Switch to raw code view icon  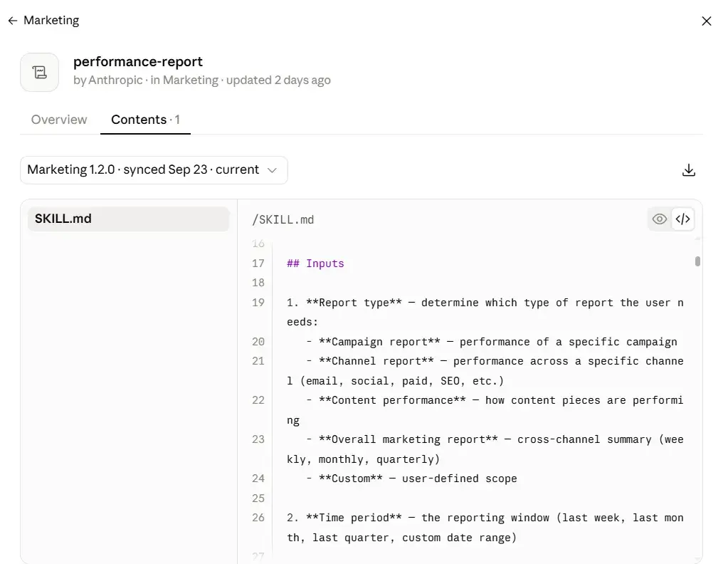click(x=682, y=219)
